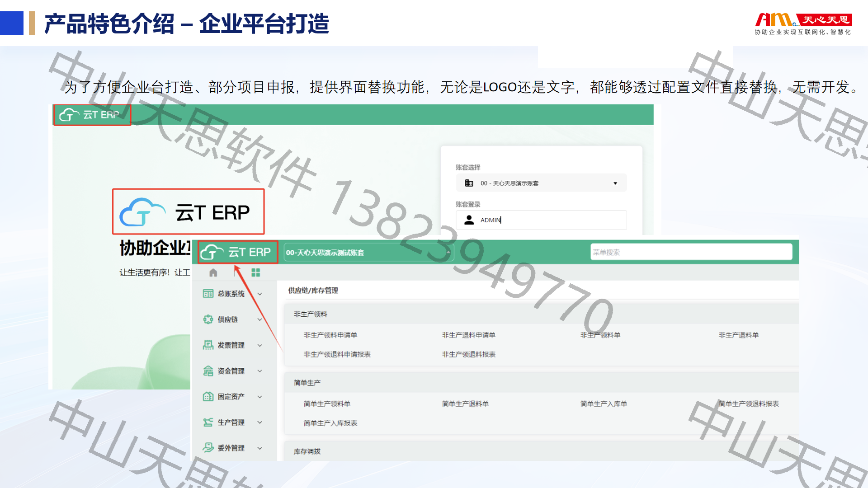
Task: Click the 简单生产 section header
Action: pos(542,383)
